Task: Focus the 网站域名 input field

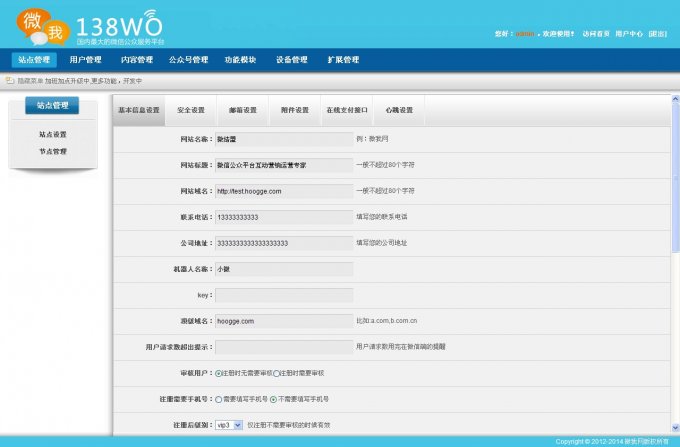Action: tap(284, 191)
